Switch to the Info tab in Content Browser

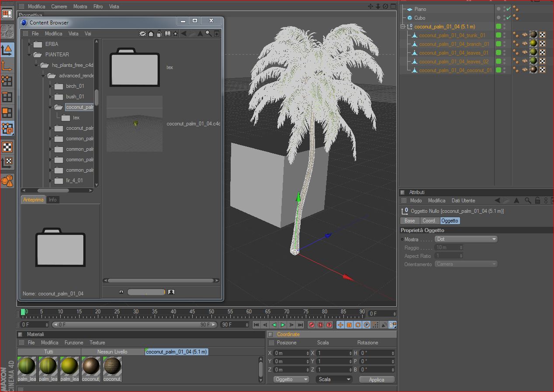point(52,200)
